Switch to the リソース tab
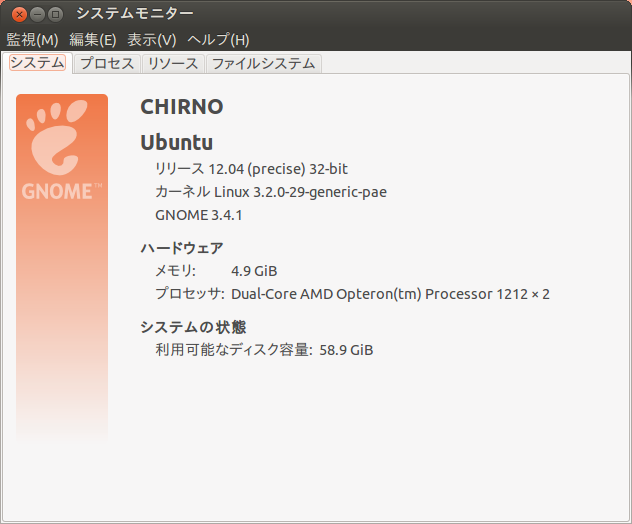The height and width of the screenshot is (524, 632). [172, 63]
